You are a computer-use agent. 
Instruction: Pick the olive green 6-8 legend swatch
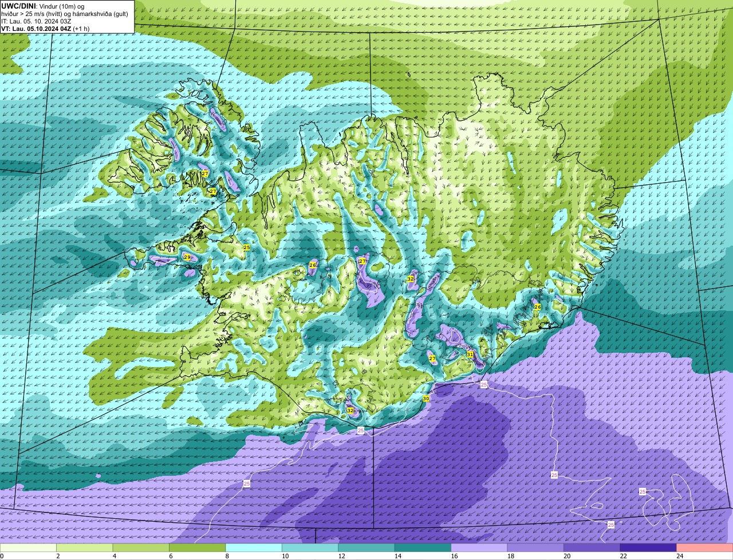[x=198, y=548]
